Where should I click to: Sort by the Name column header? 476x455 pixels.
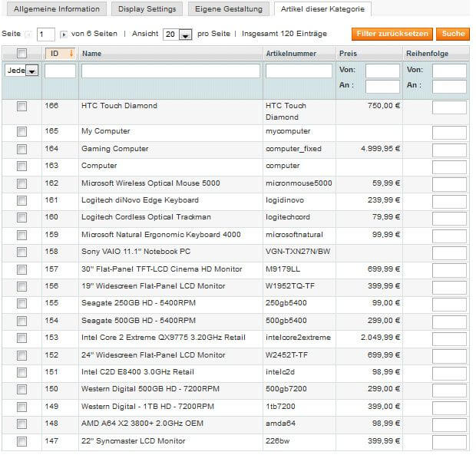[x=91, y=54]
